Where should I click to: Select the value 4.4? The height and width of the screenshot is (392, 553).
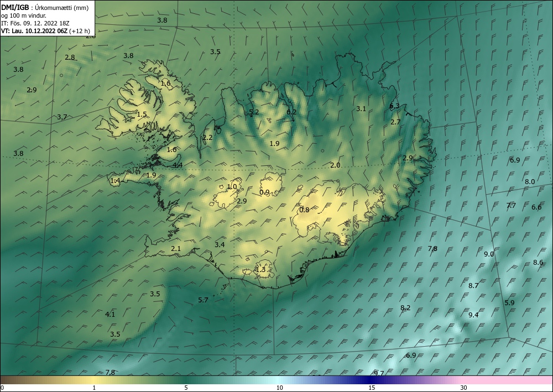pos(178,165)
